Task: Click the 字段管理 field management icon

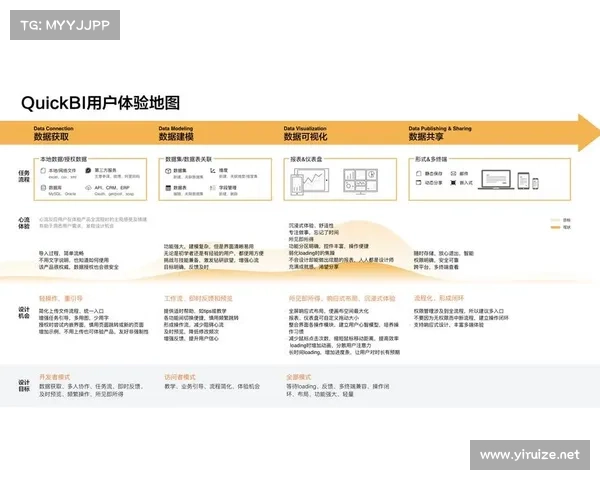Action: click(213, 188)
